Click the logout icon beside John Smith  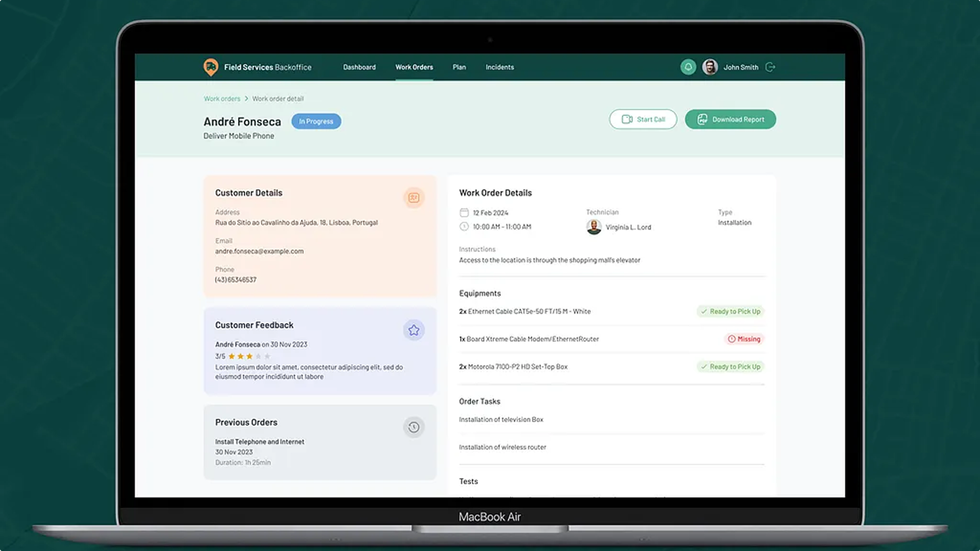771,67
